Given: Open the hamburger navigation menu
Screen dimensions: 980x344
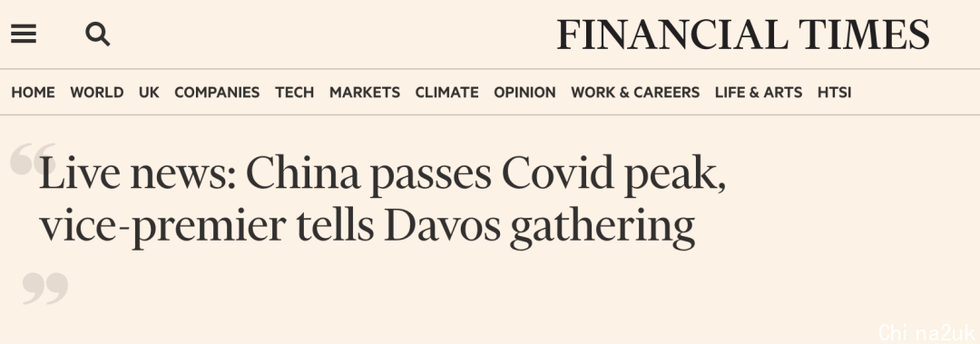Looking at the screenshot, I should [x=24, y=34].
